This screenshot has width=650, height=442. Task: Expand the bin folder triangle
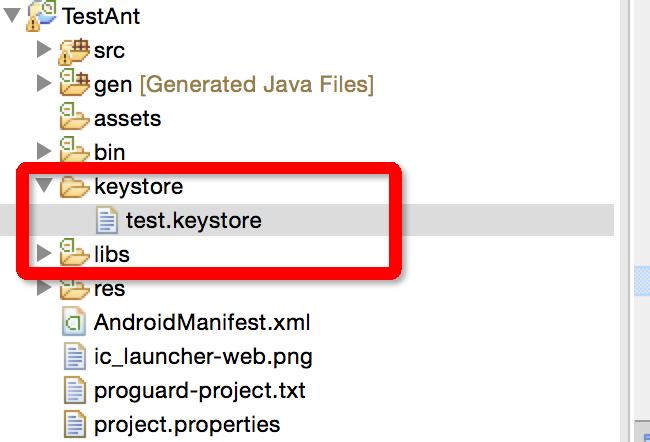click(43, 152)
